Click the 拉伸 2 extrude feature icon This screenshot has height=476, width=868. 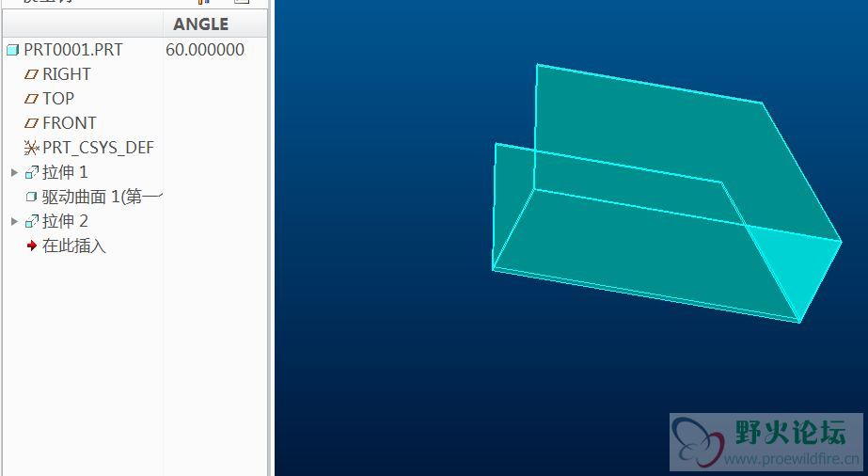pos(32,221)
